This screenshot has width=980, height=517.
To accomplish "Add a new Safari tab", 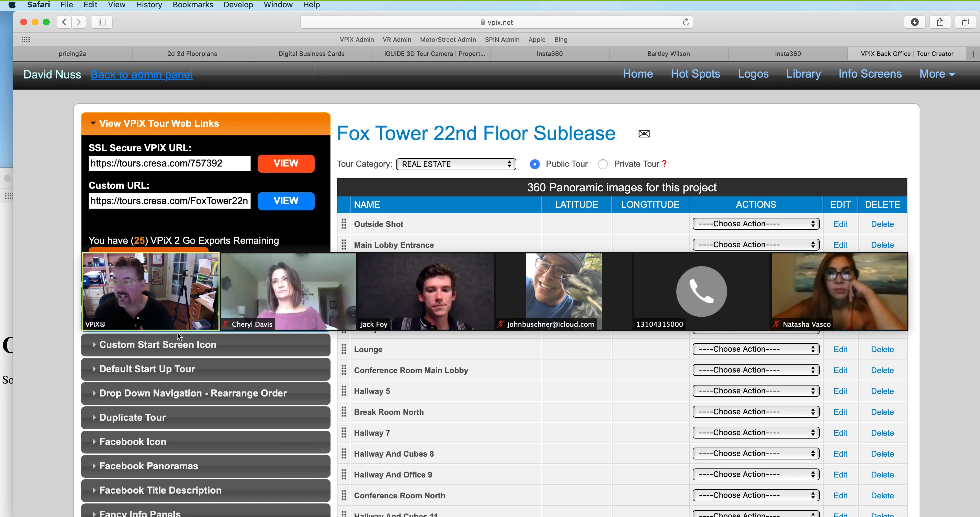I will 973,54.
